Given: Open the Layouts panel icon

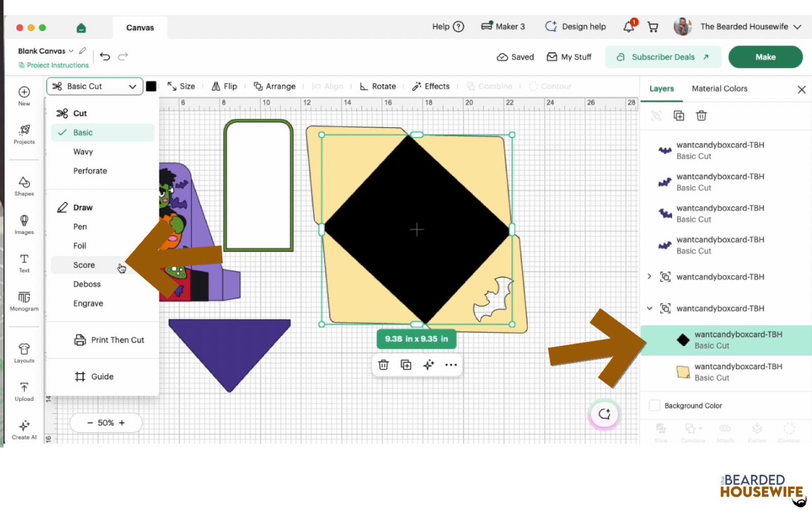Looking at the screenshot, I should (x=24, y=353).
